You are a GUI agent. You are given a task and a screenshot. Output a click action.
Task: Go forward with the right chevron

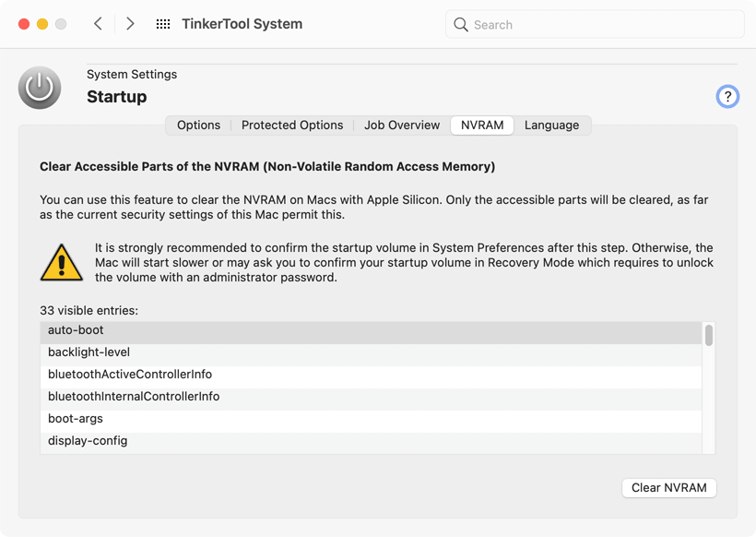(130, 24)
